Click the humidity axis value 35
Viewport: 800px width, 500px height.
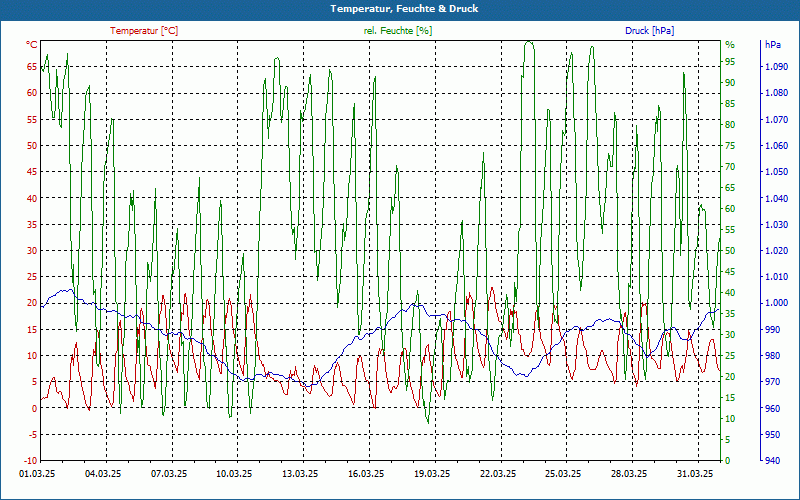pos(730,314)
